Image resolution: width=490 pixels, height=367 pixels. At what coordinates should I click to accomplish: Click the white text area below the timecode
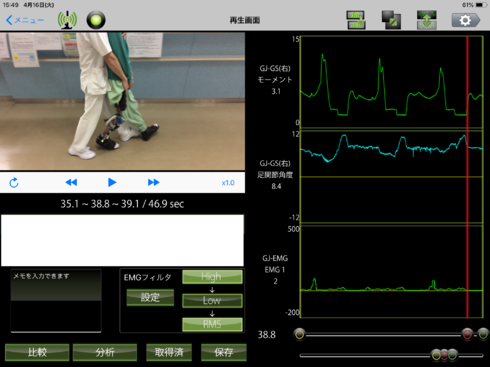pyautogui.click(x=122, y=240)
